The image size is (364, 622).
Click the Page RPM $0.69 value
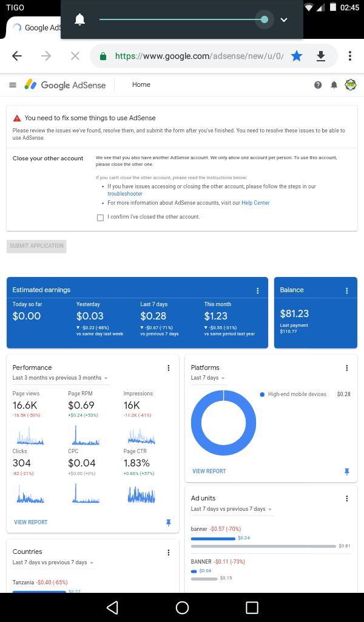click(x=81, y=405)
